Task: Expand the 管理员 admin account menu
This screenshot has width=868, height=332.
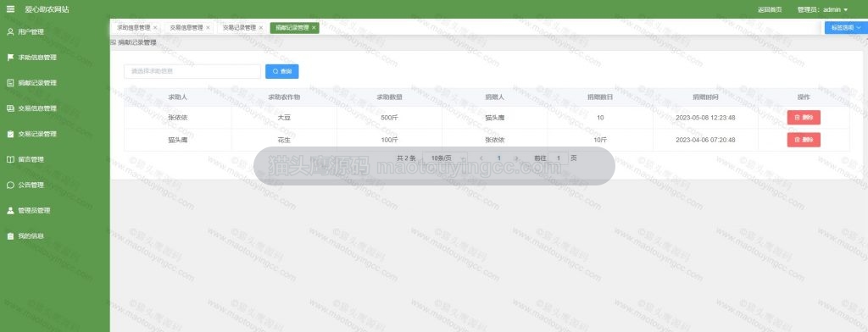Action: 822,9
